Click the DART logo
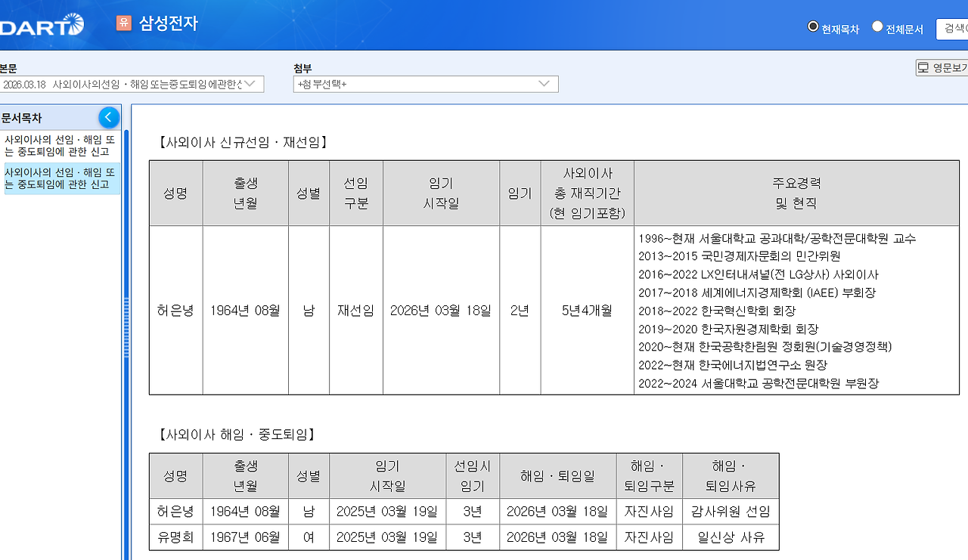 (36, 23)
